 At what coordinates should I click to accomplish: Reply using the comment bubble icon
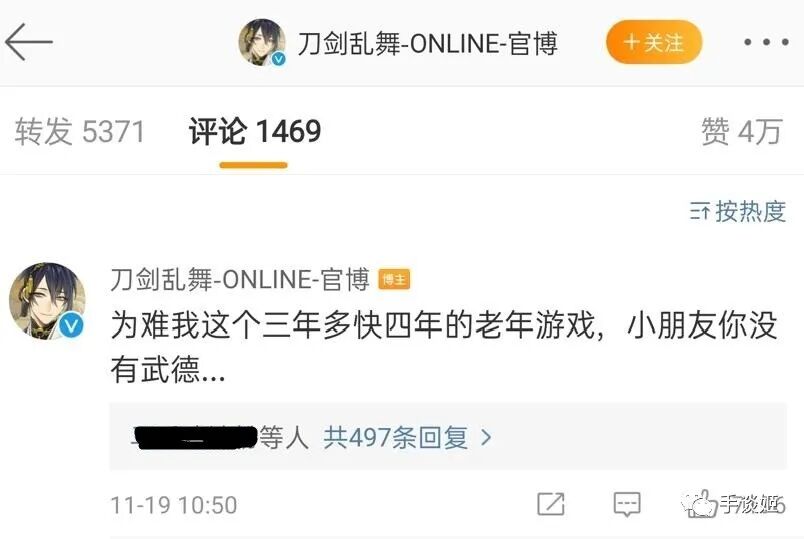627,504
